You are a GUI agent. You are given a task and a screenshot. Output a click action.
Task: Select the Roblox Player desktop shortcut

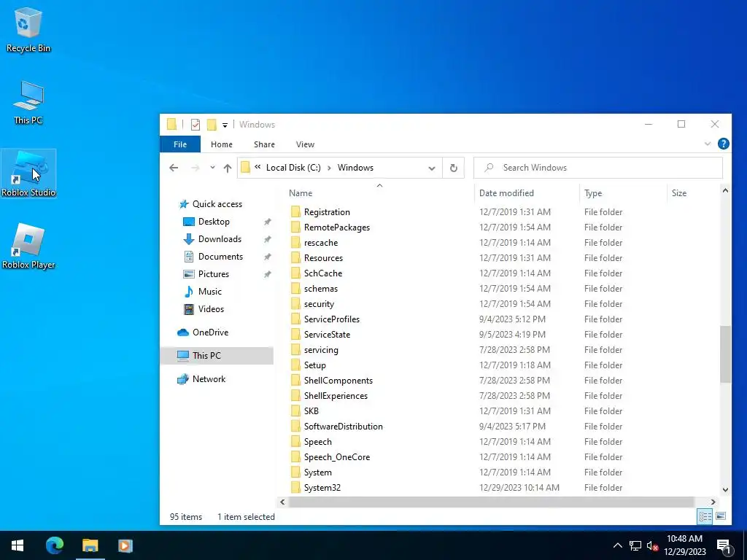pyautogui.click(x=28, y=246)
